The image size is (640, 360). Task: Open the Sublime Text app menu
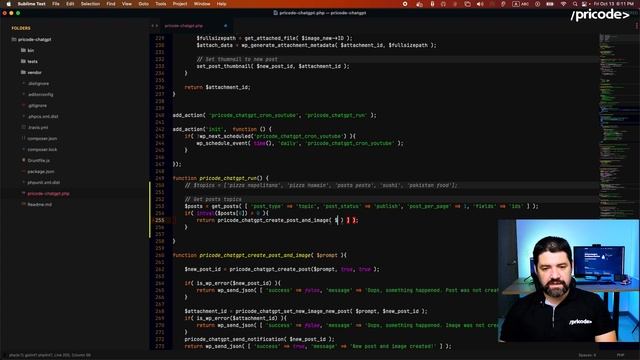tap(31, 4)
